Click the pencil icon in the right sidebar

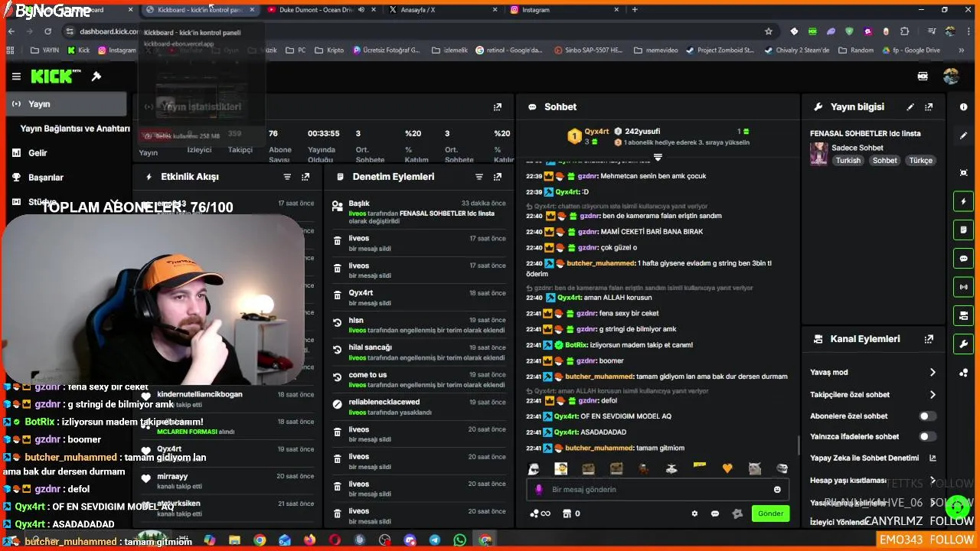[x=963, y=135]
